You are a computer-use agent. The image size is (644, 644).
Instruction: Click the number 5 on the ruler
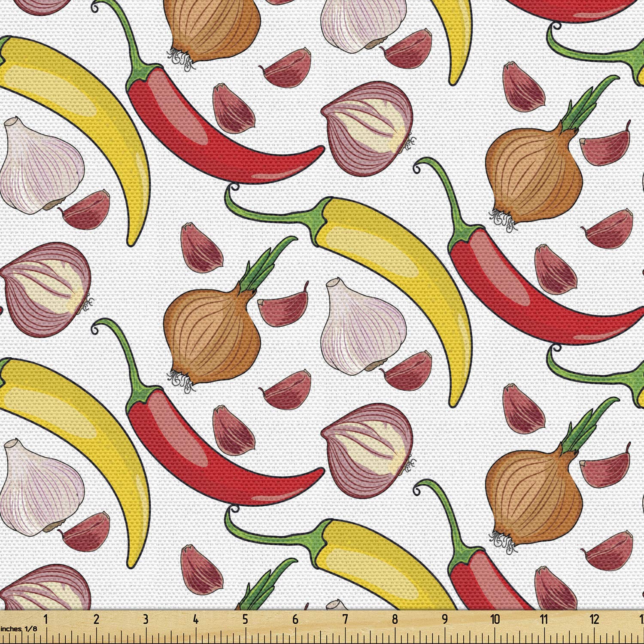tap(245, 620)
